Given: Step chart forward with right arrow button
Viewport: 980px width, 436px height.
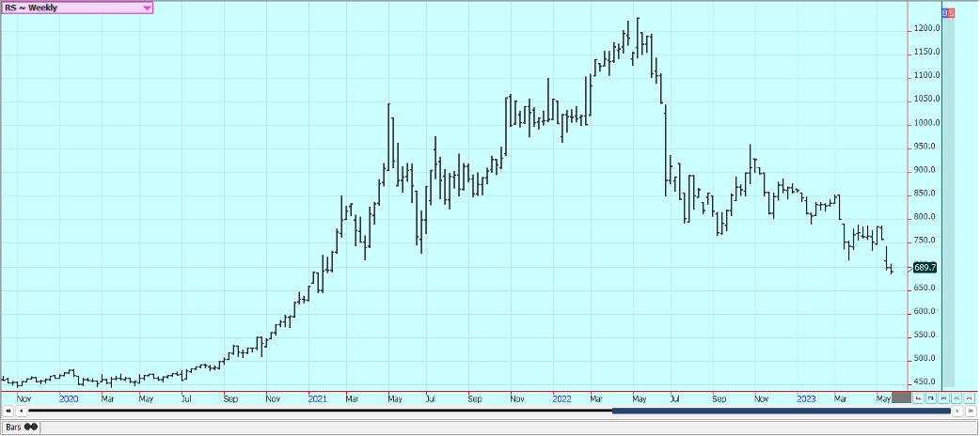Looking at the screenshot, I should (957, 411).
